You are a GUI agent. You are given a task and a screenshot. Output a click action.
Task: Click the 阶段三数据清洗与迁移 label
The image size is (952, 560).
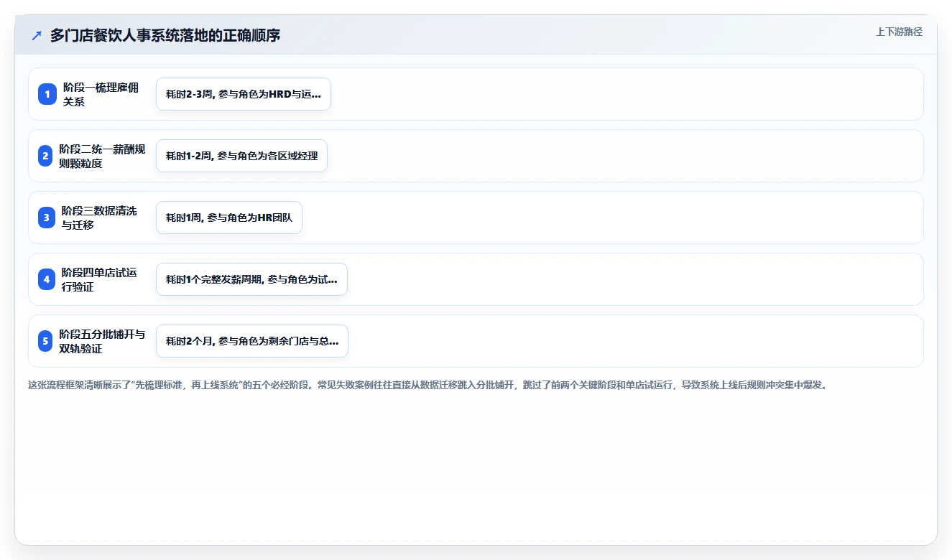(x=99, y=218)
